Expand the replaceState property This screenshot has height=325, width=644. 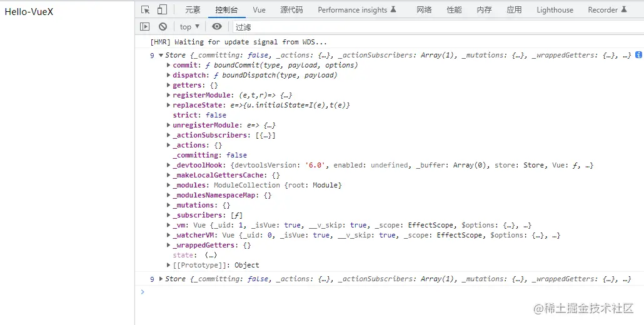point(168,105)
